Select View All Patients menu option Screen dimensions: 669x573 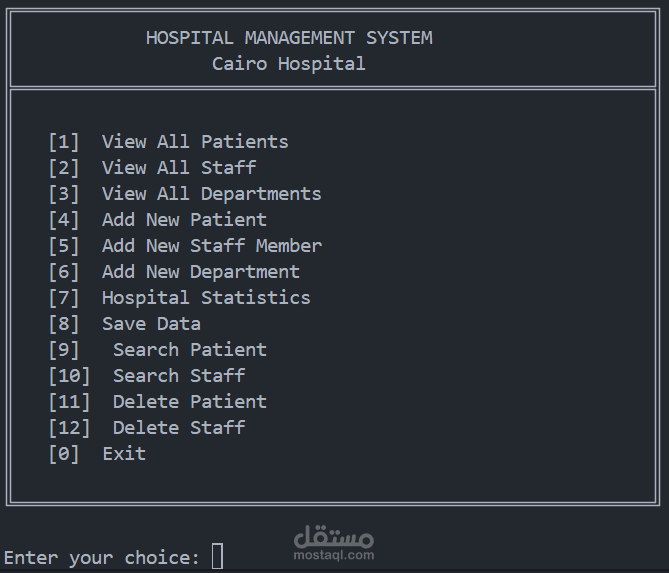(194, 142)
